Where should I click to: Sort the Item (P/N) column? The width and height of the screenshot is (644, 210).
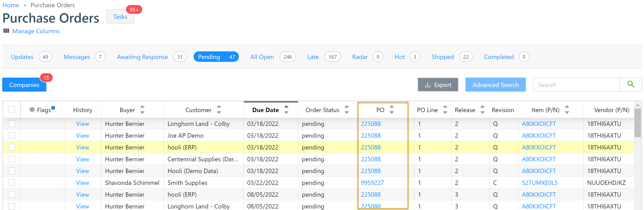pyautogui.click(x=567, y=110)
